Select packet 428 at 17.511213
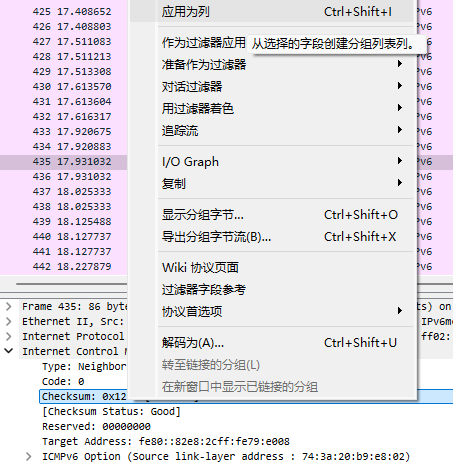 [x=63, y=57]
